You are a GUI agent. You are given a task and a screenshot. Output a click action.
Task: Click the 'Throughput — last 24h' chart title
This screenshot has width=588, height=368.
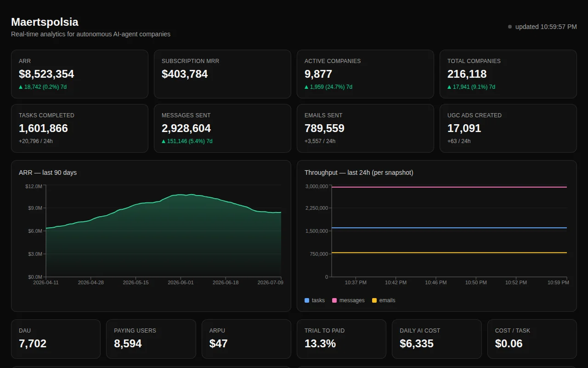[x=359, y=172]
